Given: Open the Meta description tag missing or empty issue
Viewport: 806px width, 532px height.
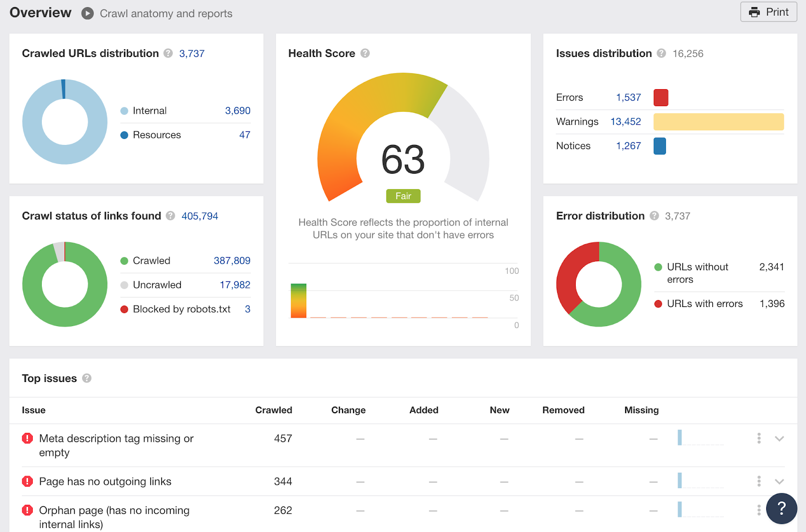Looking at the screenshot, I should tap(116, 445).
